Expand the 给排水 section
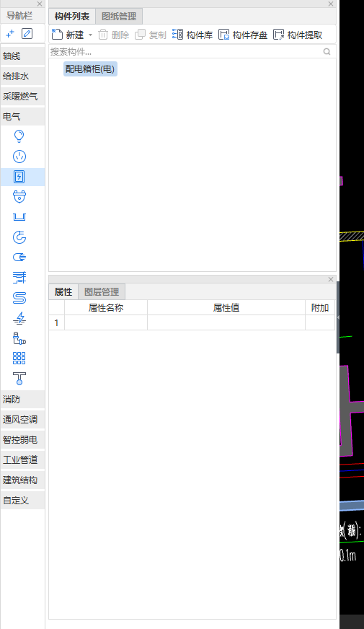364x629 pixels. pos(22,76)
